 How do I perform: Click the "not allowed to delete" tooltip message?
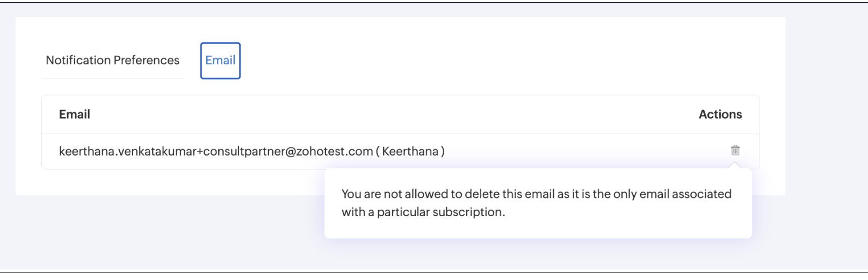point(536,203)
